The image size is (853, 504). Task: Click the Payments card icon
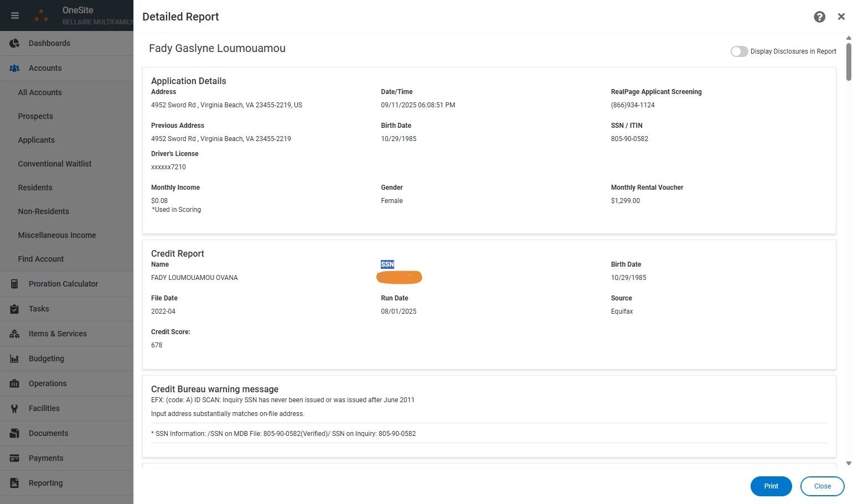click(15, 458)
